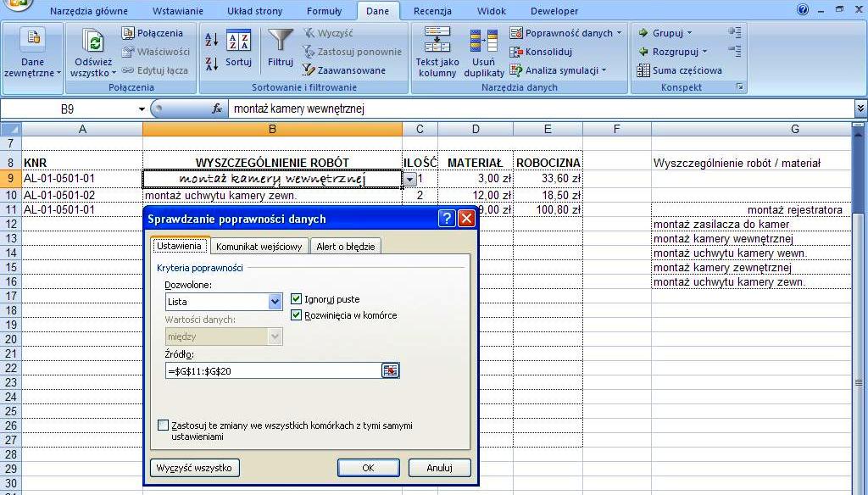Open the Dane zewnętrzne data menu
The image size is (868, 495).
pyautogui.click(x=33, y=53)
